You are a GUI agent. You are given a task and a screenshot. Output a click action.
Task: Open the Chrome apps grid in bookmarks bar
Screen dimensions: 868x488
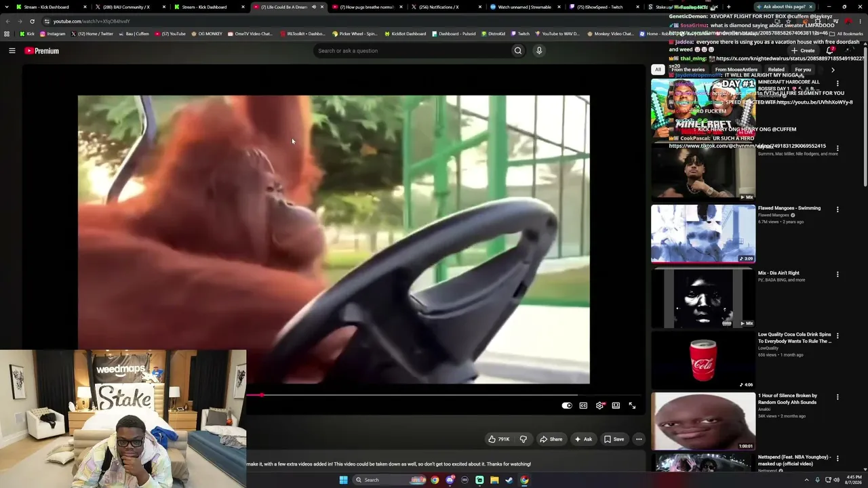click(7, 33)
